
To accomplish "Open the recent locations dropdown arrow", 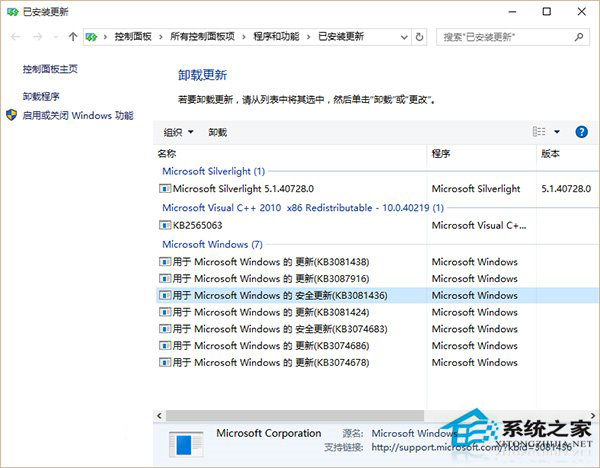I will [x=56, y=37].
